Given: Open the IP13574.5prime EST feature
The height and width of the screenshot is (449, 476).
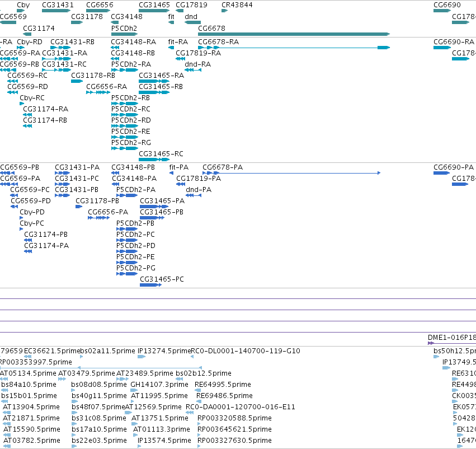Looking at the screenshot, I should (x=139, y=446).
